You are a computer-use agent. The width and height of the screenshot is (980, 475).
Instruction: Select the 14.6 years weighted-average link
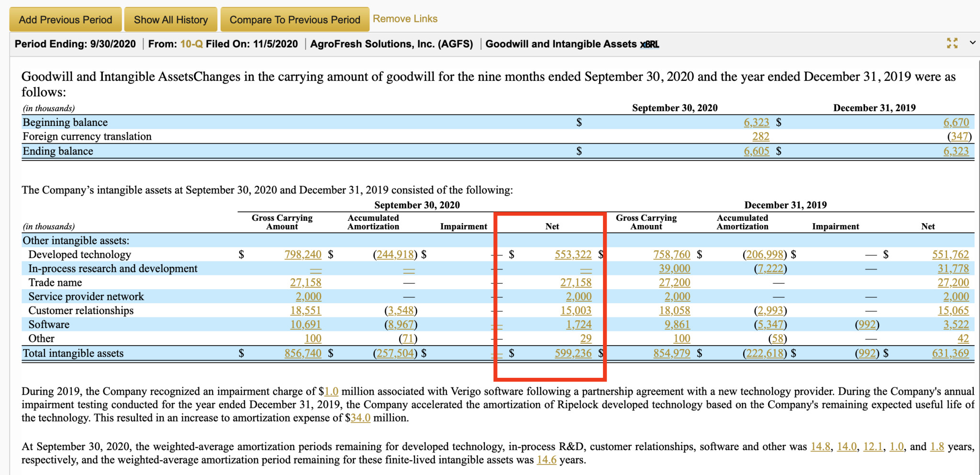[546, 460]
